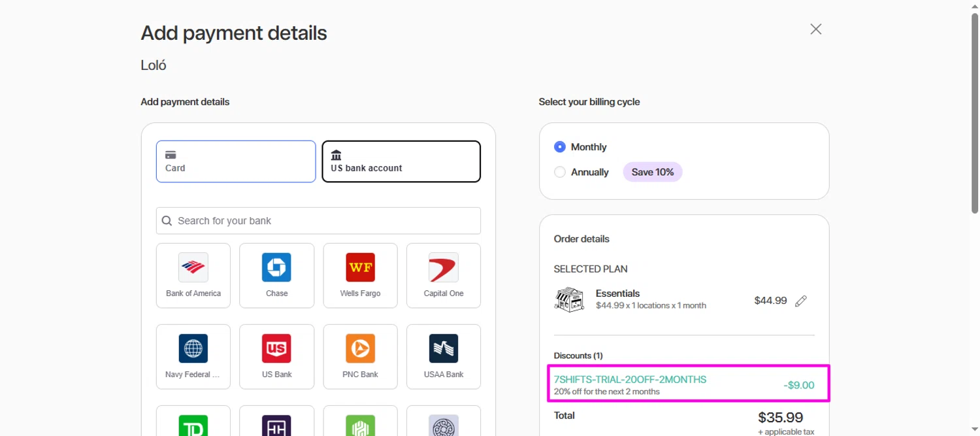Click the 7SHIFTS-TRIAL-20OFF-2MONTHS discount code
The image size is (980, 436).
(630, 380)
